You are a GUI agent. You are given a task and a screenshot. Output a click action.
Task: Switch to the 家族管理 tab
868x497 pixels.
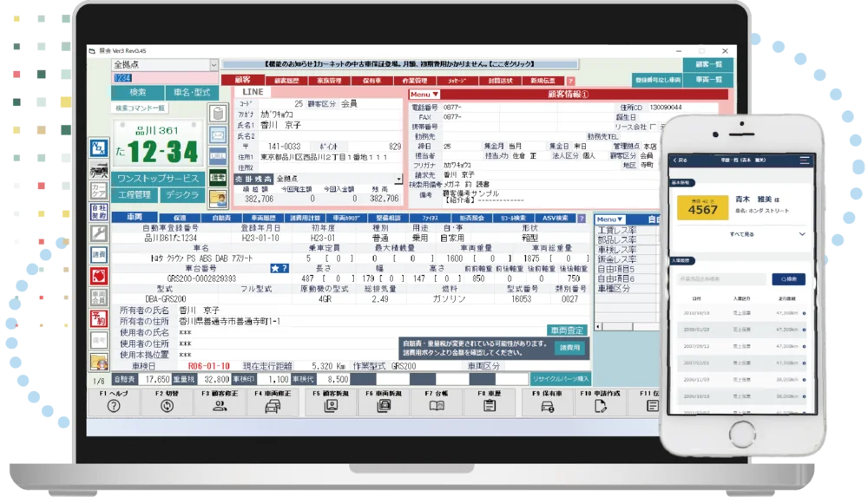pos(329,81)
